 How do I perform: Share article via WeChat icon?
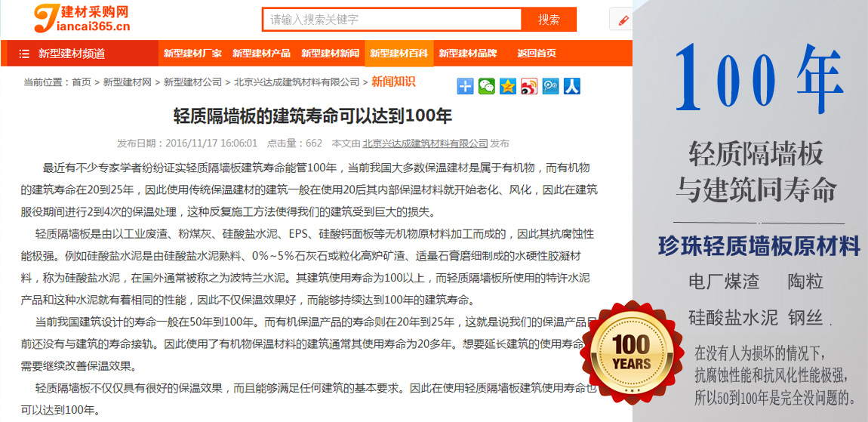point(487,86)
